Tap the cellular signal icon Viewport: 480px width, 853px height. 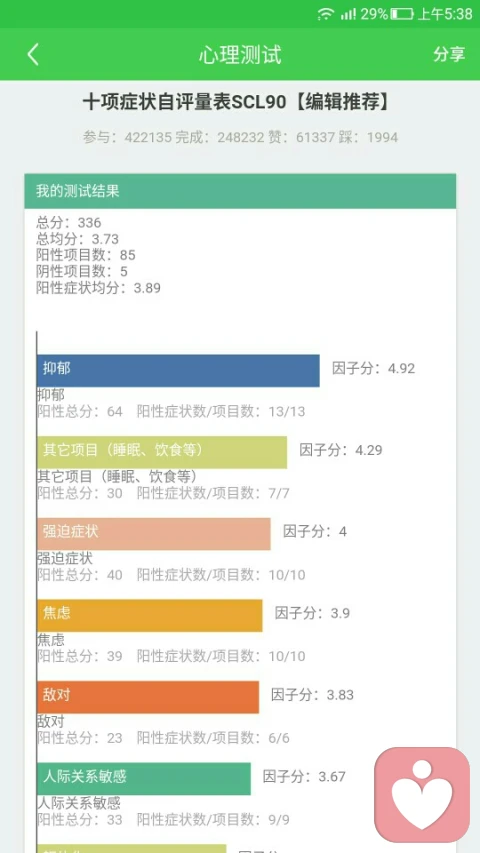348,14
